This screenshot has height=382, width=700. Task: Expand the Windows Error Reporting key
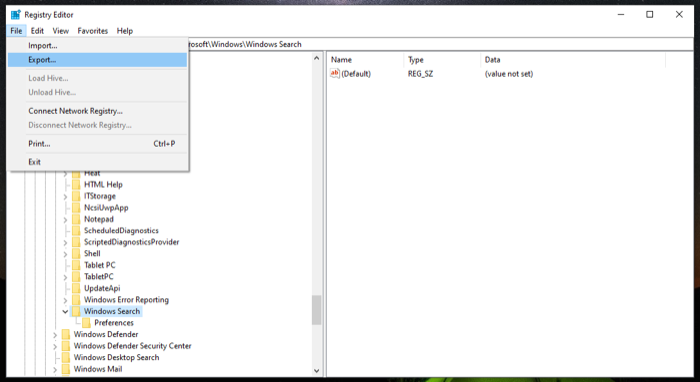click(x=65, y=300)
